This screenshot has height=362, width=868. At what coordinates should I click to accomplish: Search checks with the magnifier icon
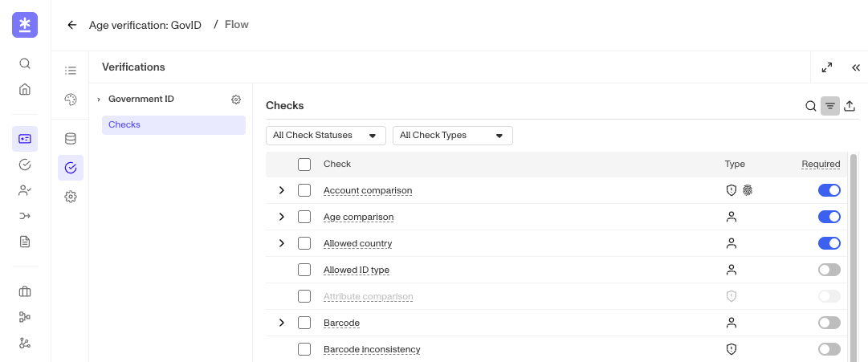click(x=811, y=106)
